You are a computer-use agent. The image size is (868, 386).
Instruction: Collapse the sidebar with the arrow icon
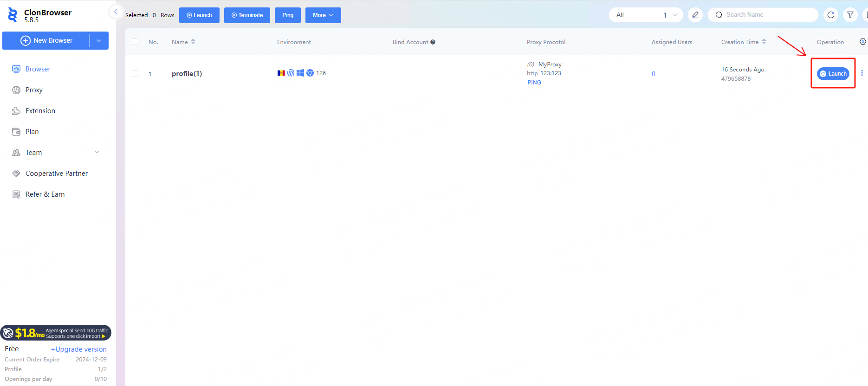pyautogui.click(x=116, y=12)
